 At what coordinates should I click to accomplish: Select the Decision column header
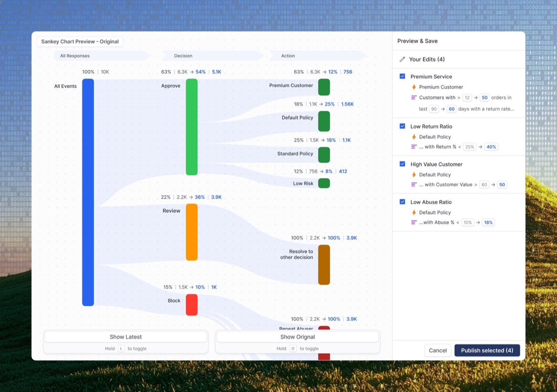(213, 56)
